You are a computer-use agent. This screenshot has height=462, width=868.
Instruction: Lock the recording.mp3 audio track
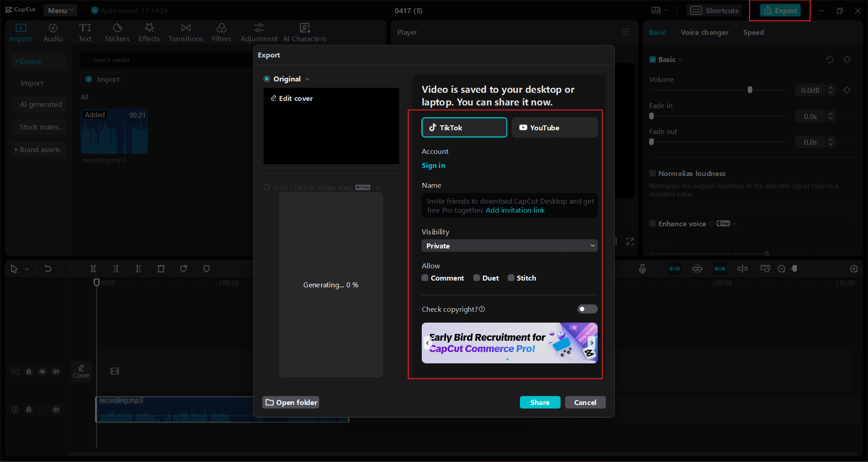tap(29, 410)
